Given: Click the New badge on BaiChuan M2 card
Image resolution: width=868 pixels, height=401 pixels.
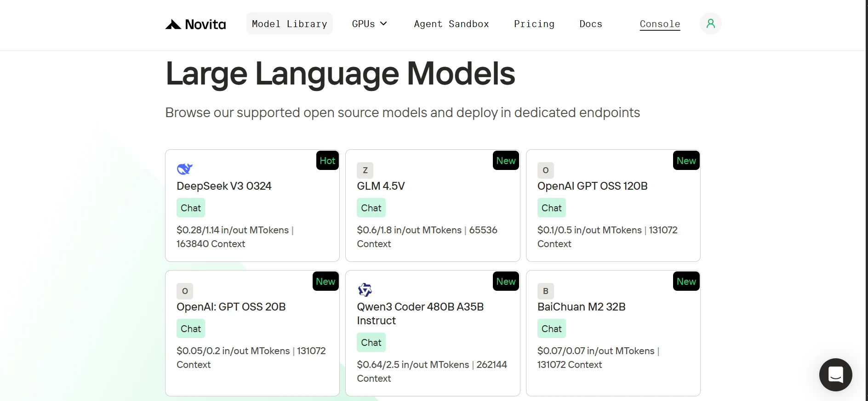Looking at the screenshot, I should pos(686,282).
